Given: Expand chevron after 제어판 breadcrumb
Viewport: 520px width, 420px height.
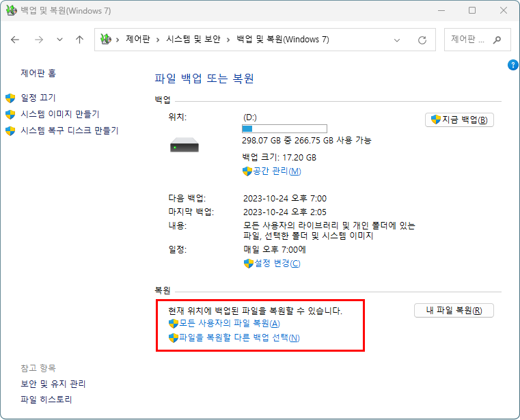Looking at the screenshot, I should [x=158, y=40].
